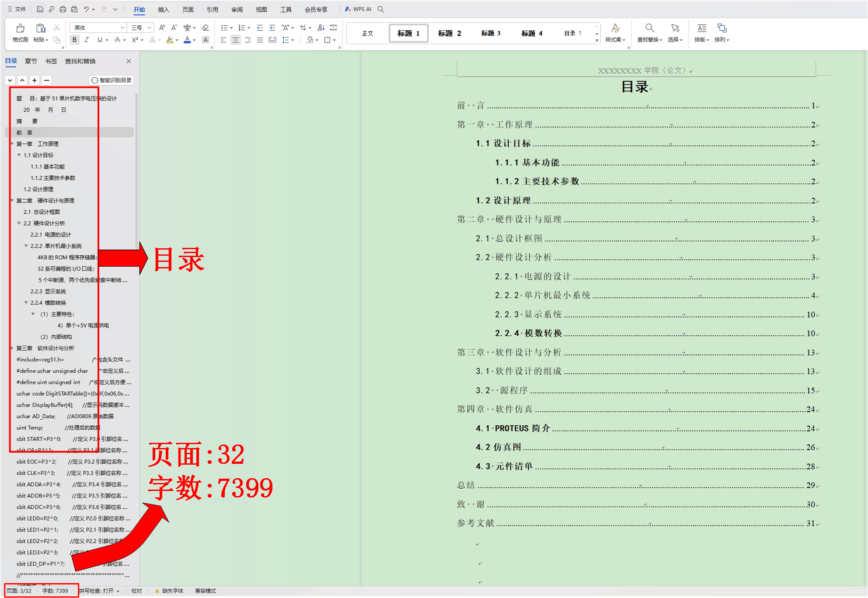868x598 pixels.
Task: Click the 智能识别目录 button
Action: tap(112, 80)
